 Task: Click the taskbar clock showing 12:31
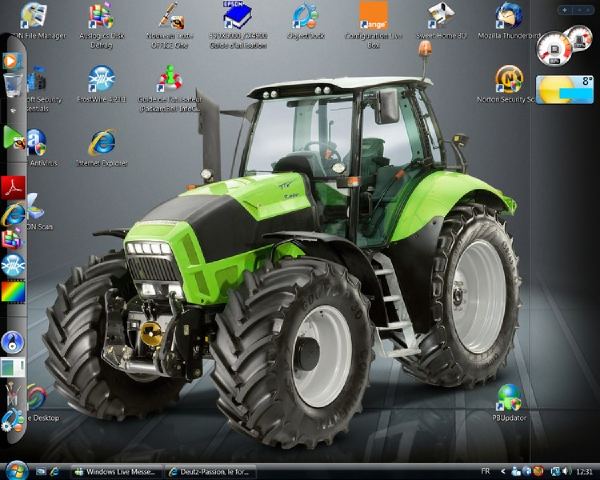pyautogui.click(x=584, y=471)
